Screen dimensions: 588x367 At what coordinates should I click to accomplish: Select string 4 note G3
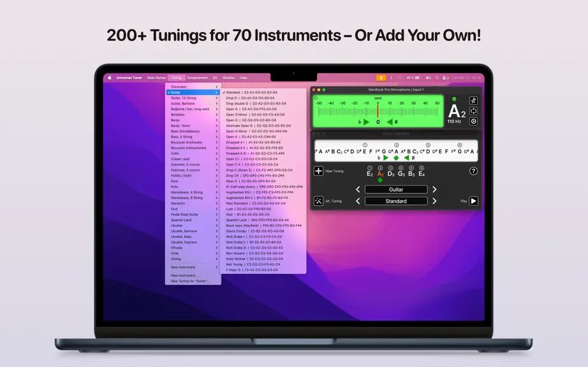point(401,171)
